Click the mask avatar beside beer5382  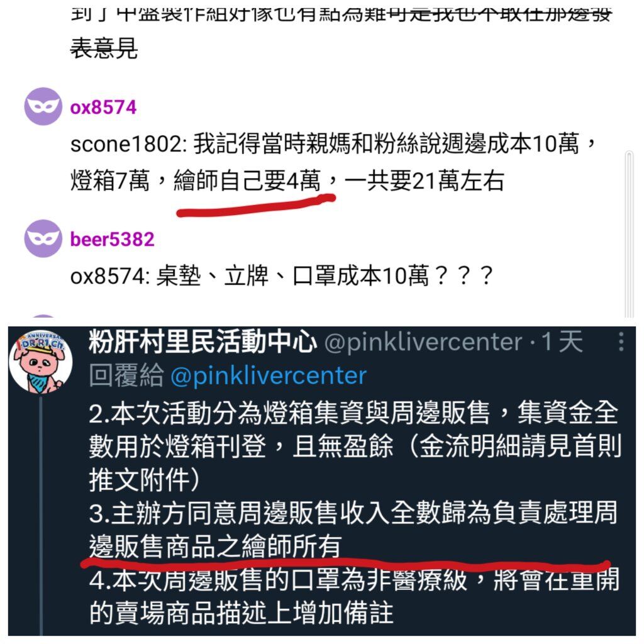point(43,238)
